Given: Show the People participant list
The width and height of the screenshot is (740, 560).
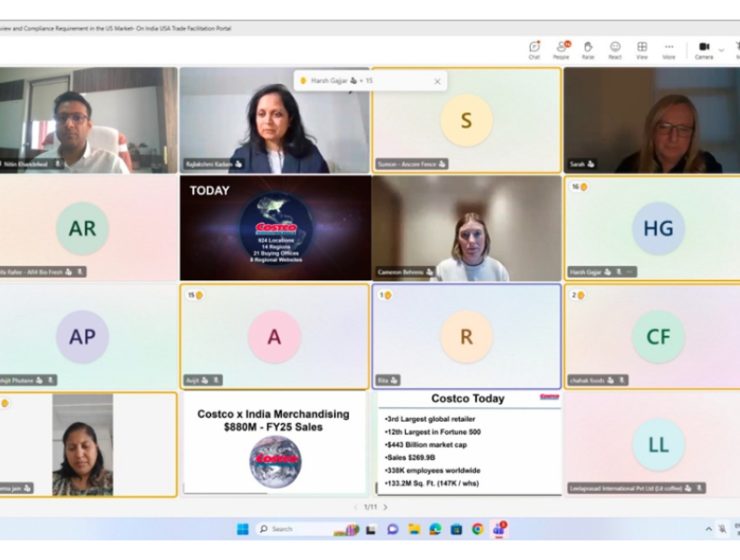Looking at the screenshot, I should [x=561, y=48].
